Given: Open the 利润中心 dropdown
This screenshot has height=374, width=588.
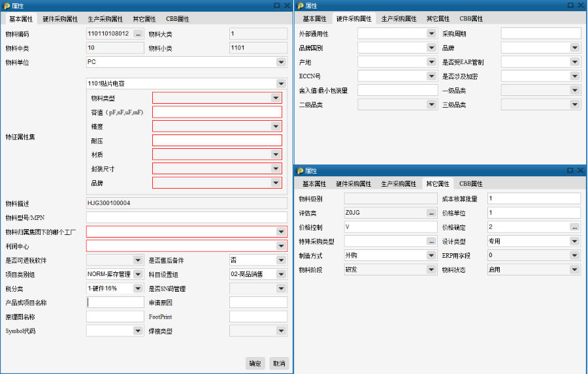Looking at the screenshot, I should point(281,246).
